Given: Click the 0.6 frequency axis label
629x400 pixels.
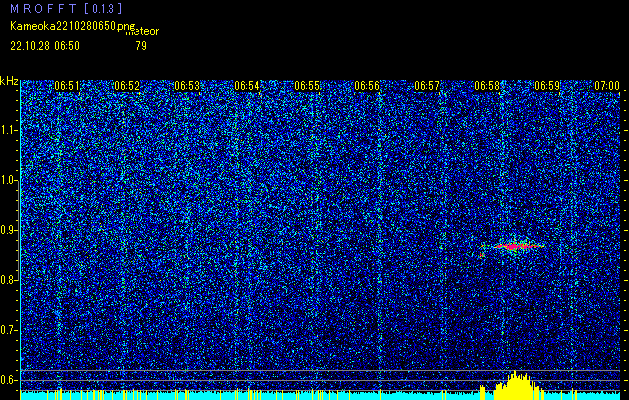Looking at the screenshot, I should tap(8, 380).
